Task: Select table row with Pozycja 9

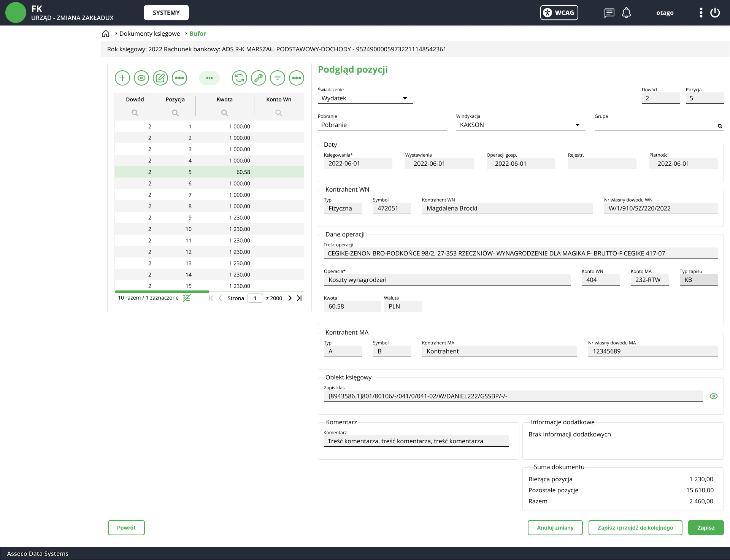Action: 209,217
